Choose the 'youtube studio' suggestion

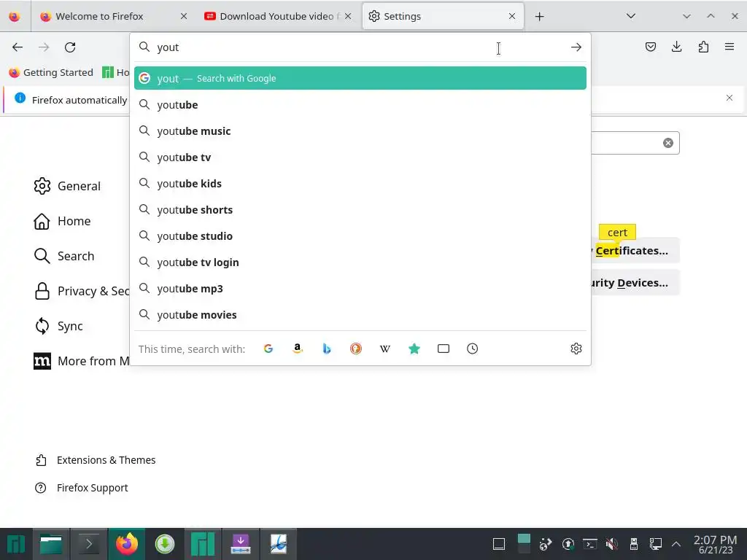(360, 236)
